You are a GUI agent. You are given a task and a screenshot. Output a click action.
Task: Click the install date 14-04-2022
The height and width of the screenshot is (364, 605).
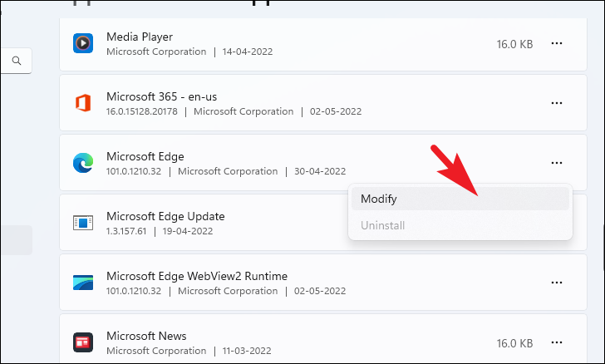coord(248,52)
